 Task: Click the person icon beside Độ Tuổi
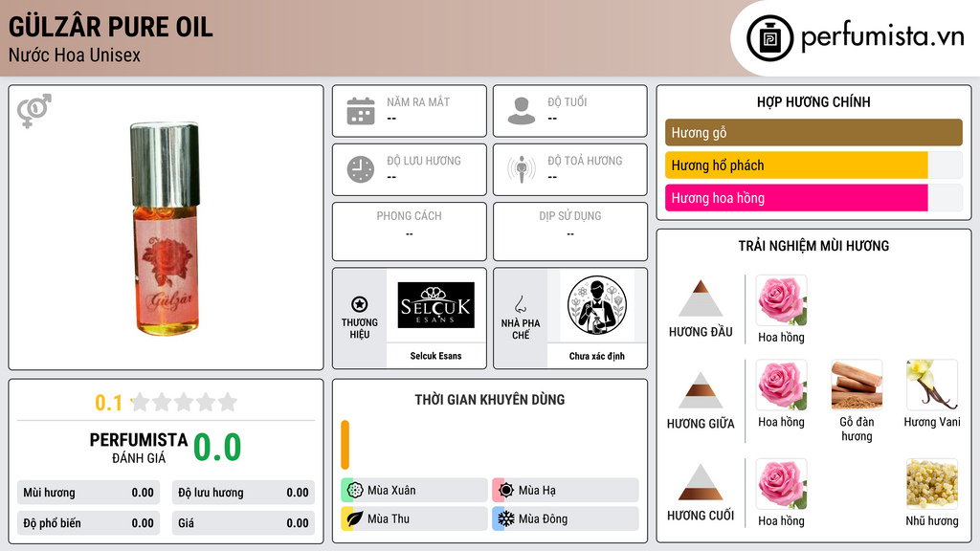point(522,111)
